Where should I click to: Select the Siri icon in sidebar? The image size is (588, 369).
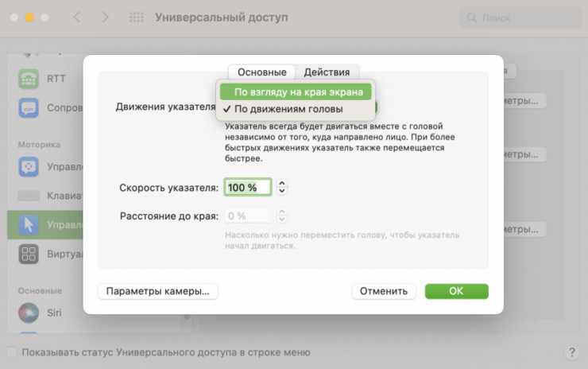pos(29,313)
